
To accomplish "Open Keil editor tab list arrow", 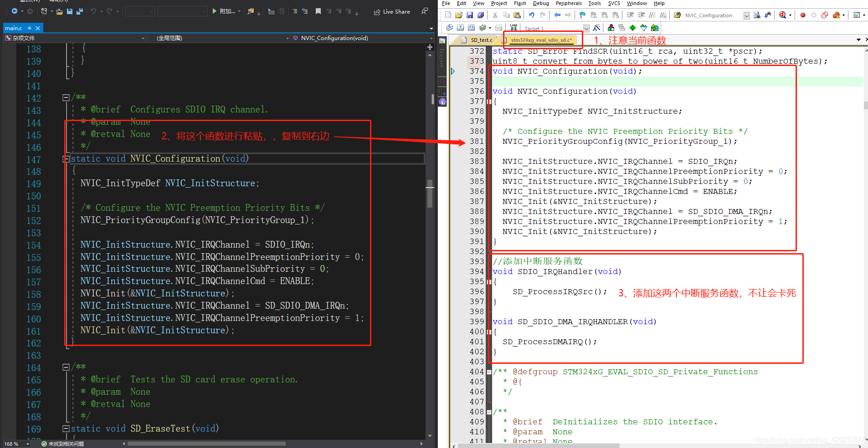I will [x=859, y=40].
